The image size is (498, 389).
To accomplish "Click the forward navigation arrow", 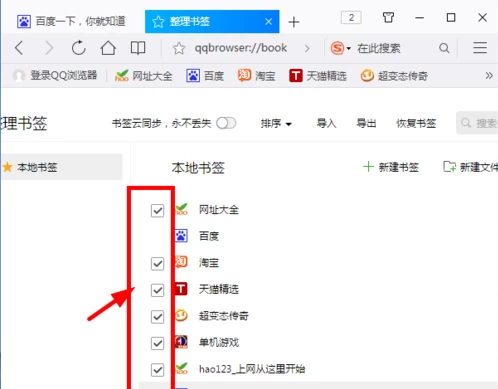I will 49,48.
